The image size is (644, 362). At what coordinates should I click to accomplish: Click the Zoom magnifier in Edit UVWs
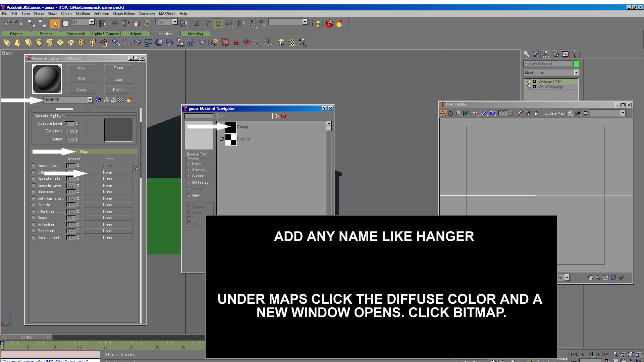pos(598,278)
